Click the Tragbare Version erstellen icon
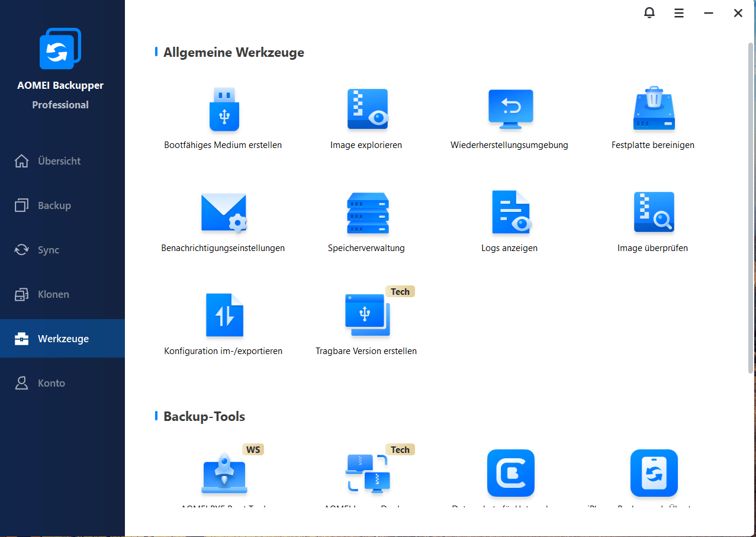Image resolution: width=756 pixels, height=537 pixels. pos(367,314)
